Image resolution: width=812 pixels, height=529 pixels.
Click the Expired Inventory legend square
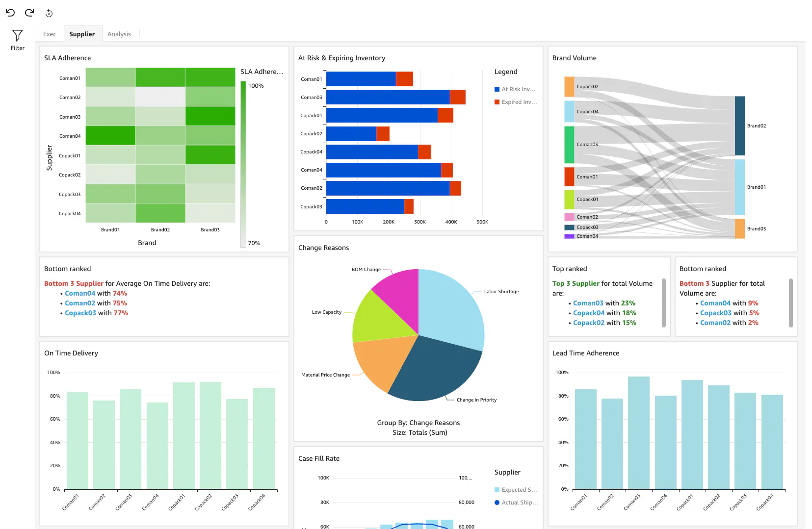[x=497, y=102]
